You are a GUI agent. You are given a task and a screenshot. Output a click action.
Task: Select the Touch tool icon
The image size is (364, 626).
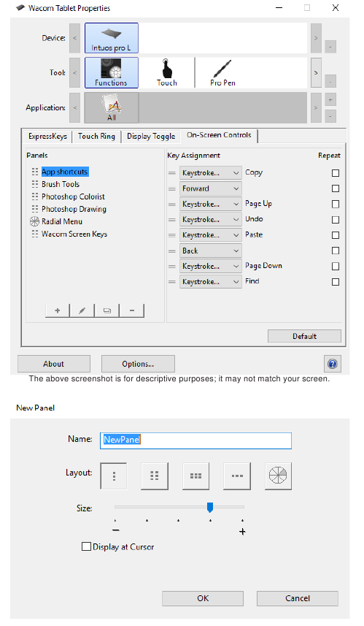[166, 72]
